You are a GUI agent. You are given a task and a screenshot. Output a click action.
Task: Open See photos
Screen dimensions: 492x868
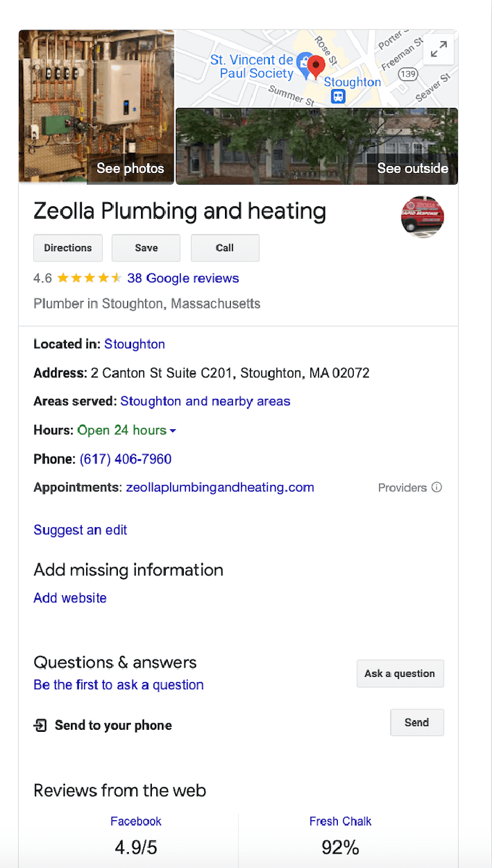[130, 168]
